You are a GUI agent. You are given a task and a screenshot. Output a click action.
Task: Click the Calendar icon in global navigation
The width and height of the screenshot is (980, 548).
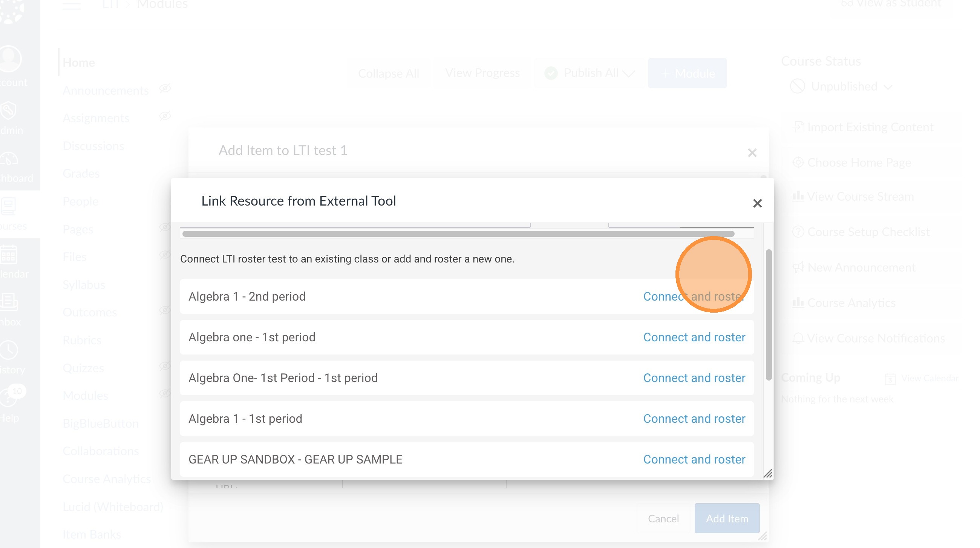(x=8, y=255)
